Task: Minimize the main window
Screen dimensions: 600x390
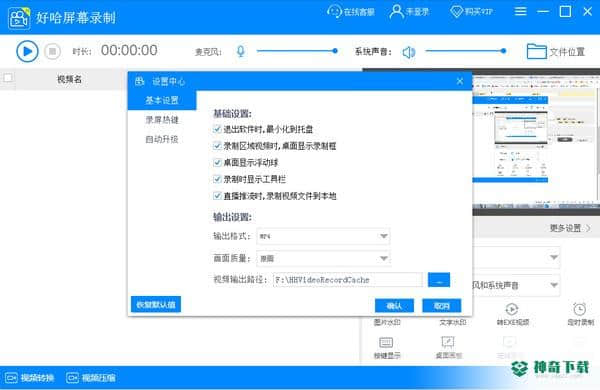Action: pyautogui.click(x=543, y=11)
